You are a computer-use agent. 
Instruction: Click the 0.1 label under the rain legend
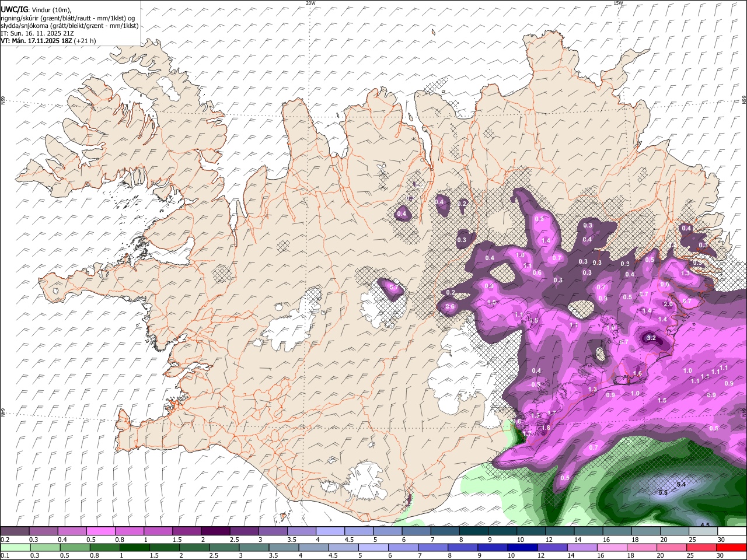5,555
